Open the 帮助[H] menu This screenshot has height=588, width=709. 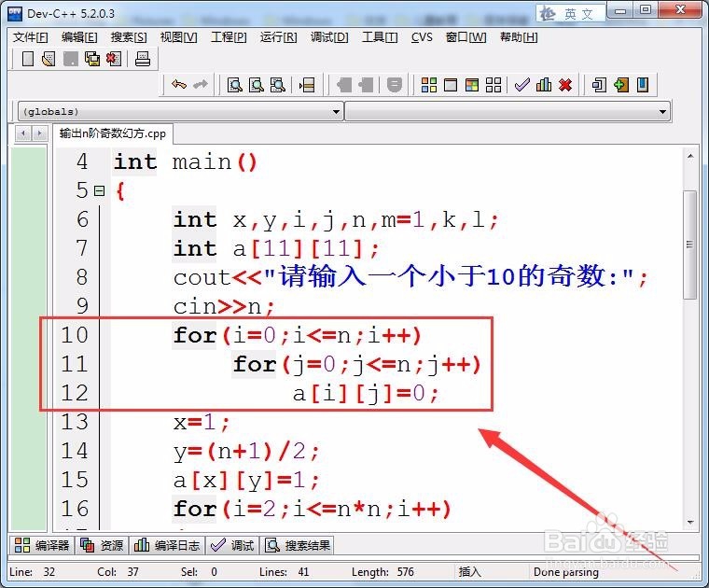pyautogui.click(x=519, y=37)
